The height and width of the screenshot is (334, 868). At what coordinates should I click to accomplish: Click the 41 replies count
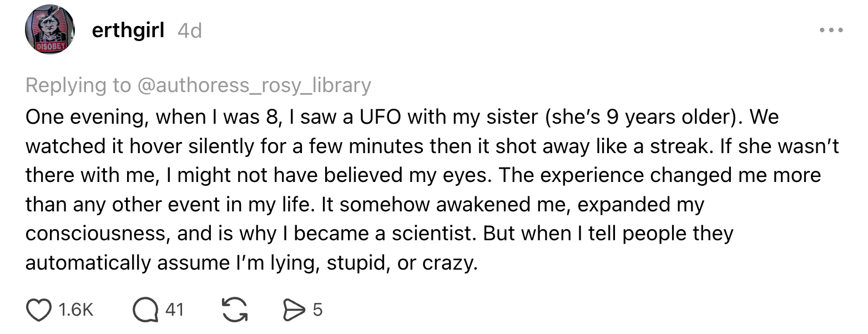click(174, 310)
